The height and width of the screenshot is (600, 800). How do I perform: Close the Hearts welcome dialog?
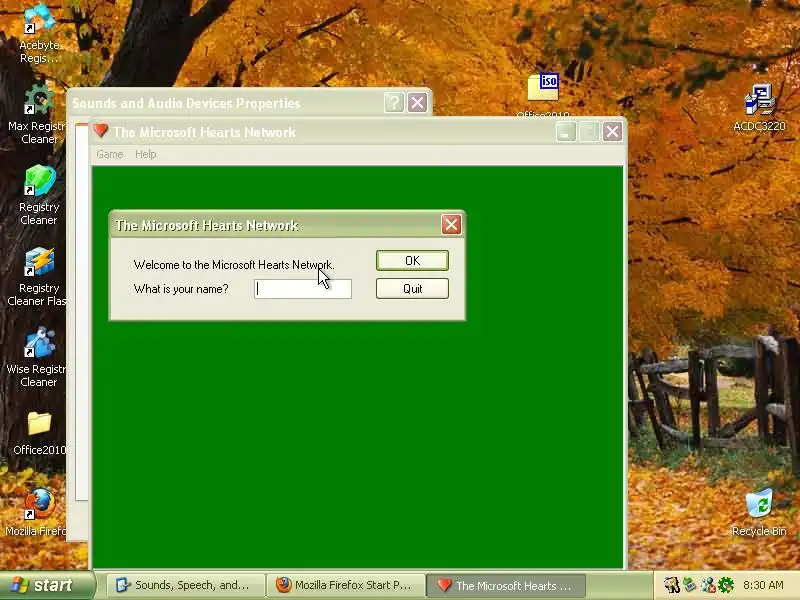point(451,224)
